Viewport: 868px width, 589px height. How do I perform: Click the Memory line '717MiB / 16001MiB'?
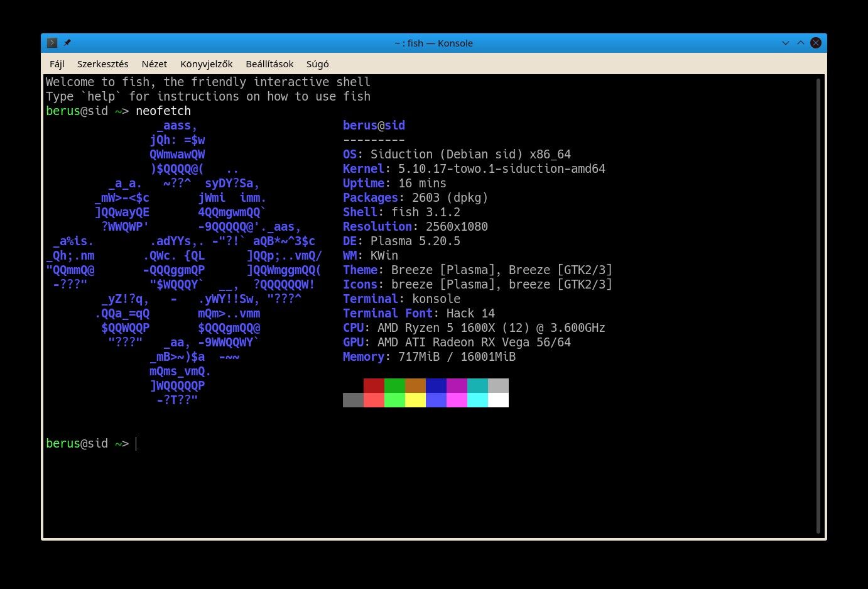[x=457, y=356]
